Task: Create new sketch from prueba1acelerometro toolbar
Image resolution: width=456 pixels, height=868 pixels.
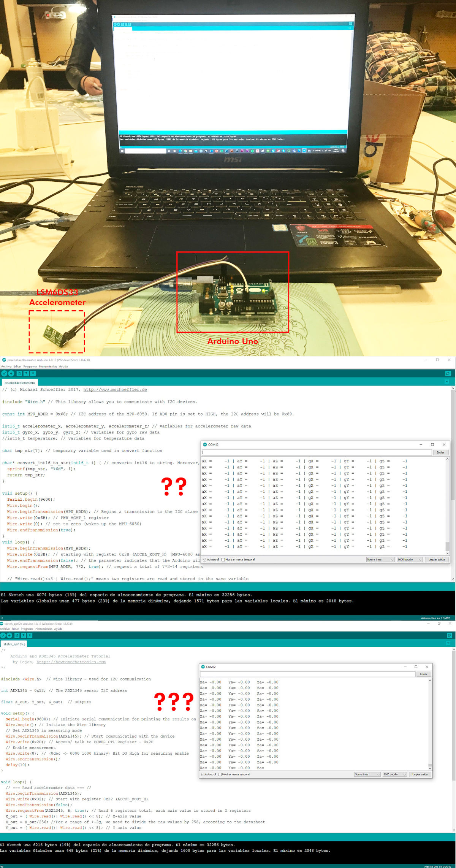Action: (19, 373)
